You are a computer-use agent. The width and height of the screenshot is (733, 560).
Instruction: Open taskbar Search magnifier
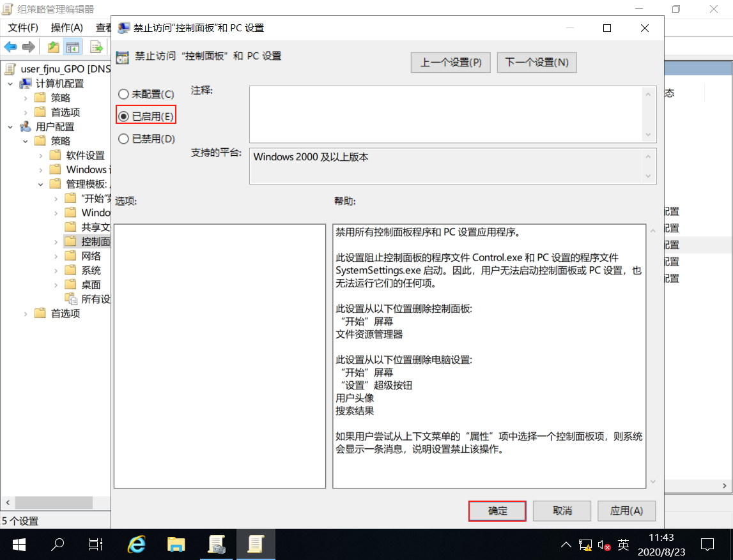click(58, 545)
